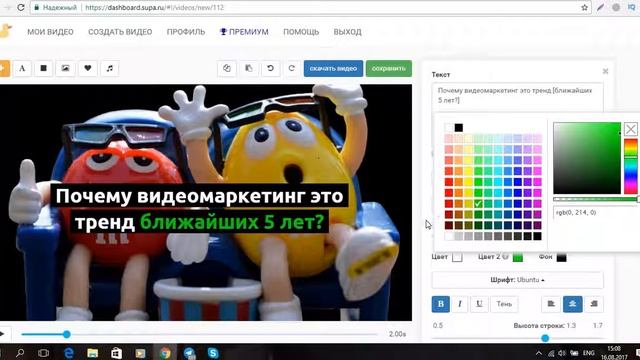This screenshot has width=640, height=360.
Task: Open the heart stickers tool
Action: point(88,68)
